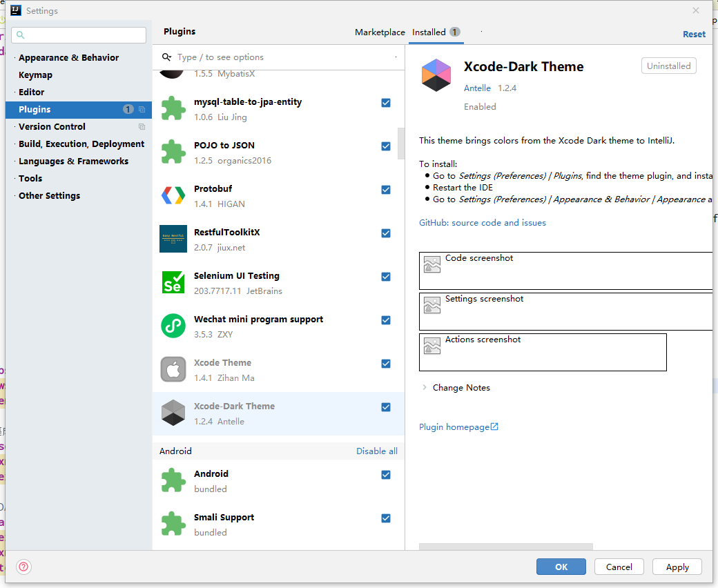
Task: Focus the settings search field
Action: point(79,35)
